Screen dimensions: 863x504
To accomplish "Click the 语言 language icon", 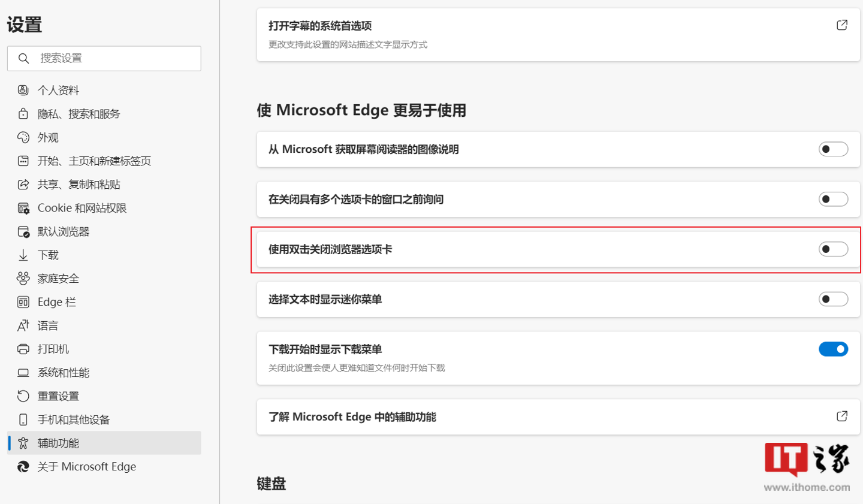I will (23, 325).
